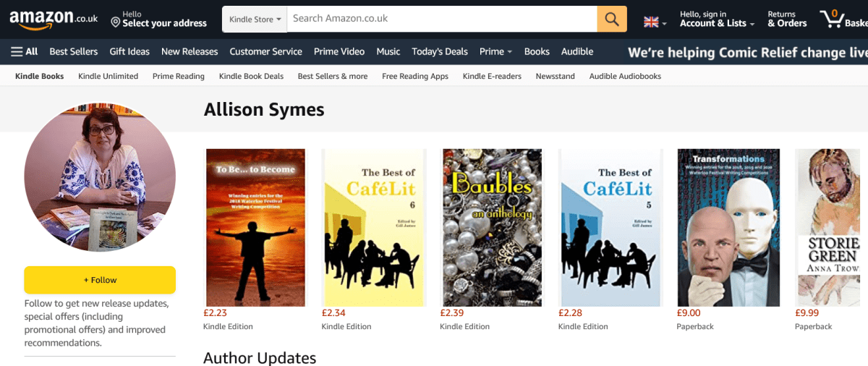Open the Baubles anthology book cover

click(x=492, y=227)
